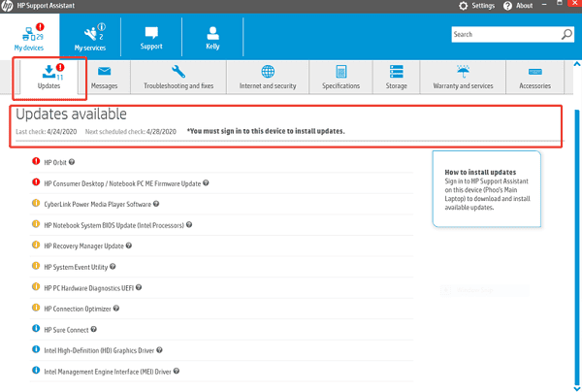The width and height of the screenshot is (582, 392).
Task: Open the Updates tab with download icon
Action: point(48,76)
